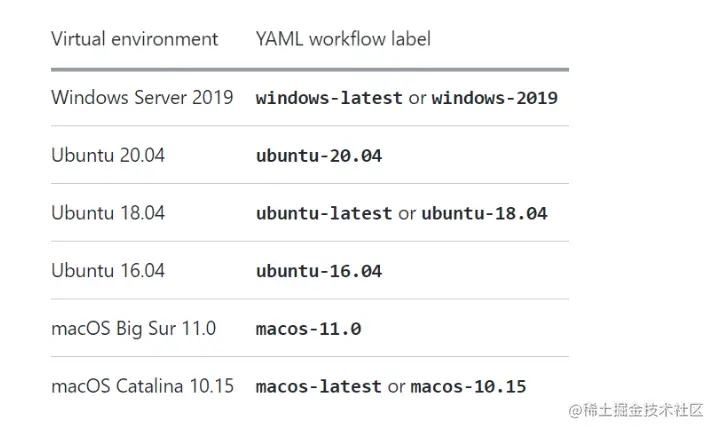This screenshot has height=433, width=718.
Task: Click the windows-2019 label text
Action: click(x=494, y=99)
